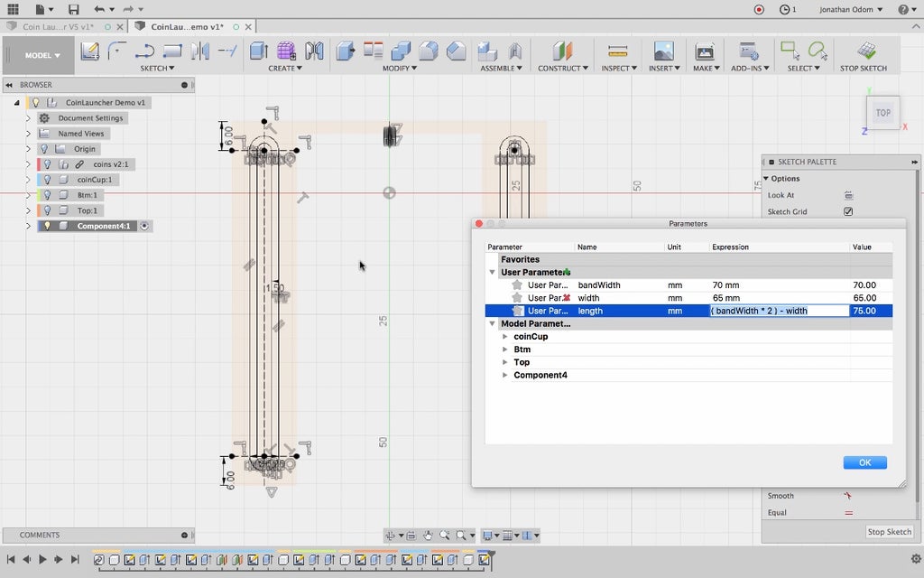Click the Save disk icon

(73, 9)
